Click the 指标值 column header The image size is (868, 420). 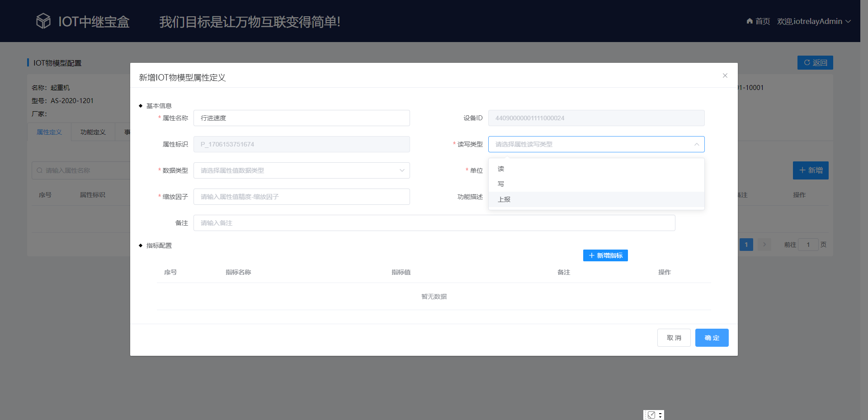(401, 272)
